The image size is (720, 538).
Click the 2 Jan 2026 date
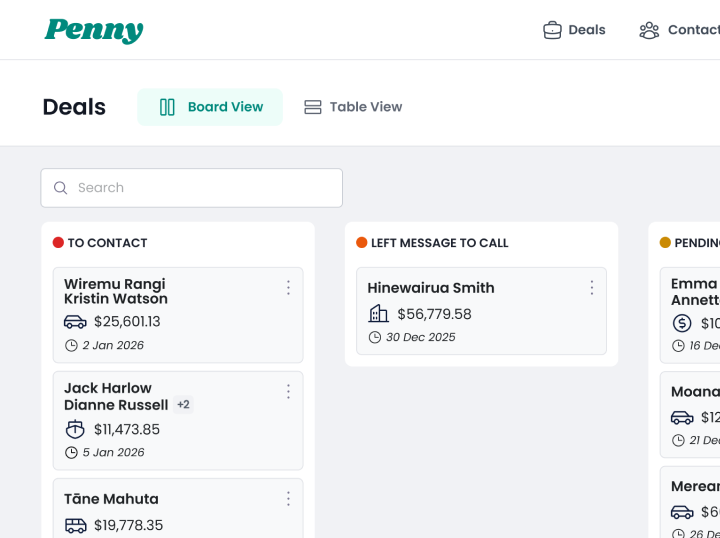[113, 345]
